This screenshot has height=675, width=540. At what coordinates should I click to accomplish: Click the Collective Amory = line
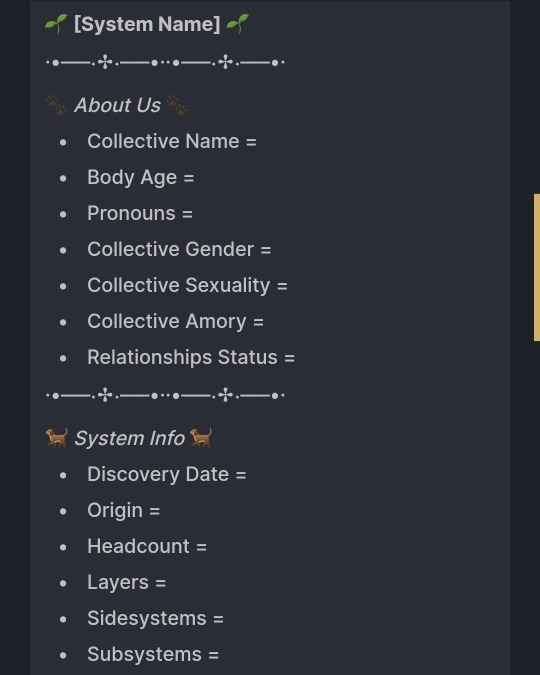(175, 322)
